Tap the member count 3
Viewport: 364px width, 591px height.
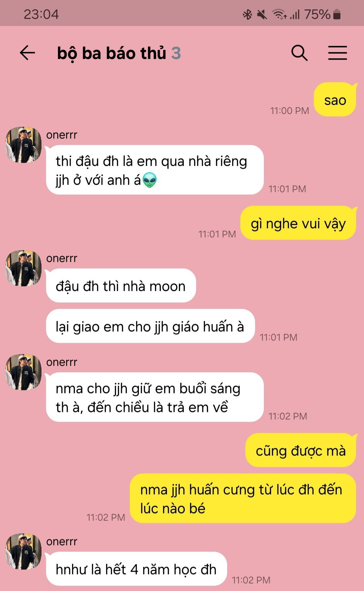pos(176,53)
